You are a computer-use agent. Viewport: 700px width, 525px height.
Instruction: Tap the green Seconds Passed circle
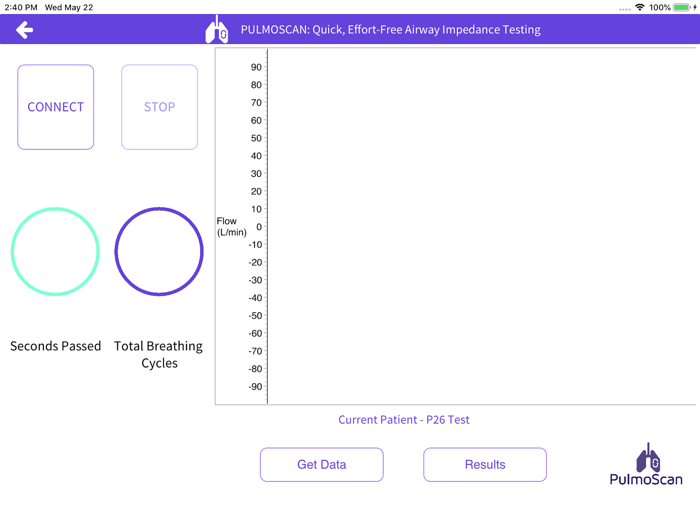[x=55, y=251]
